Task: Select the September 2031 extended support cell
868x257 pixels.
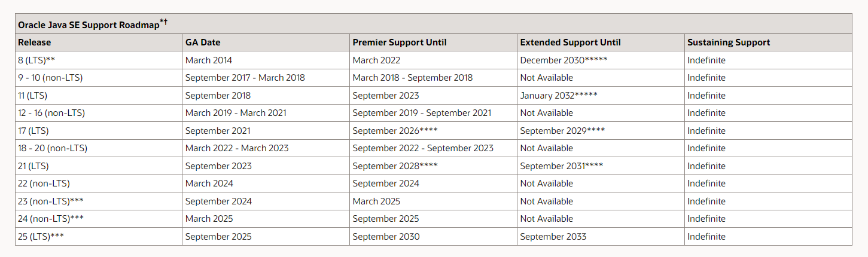Action: (x=561, y=166)
